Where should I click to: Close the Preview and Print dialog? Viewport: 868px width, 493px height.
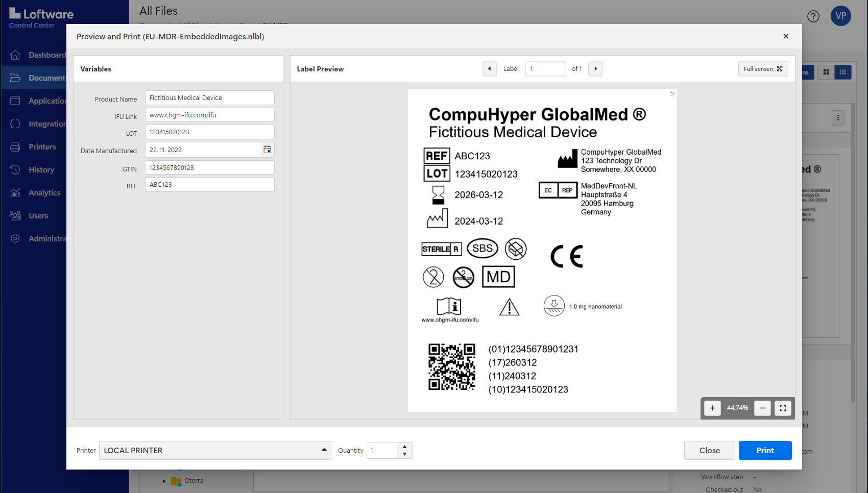786,36
